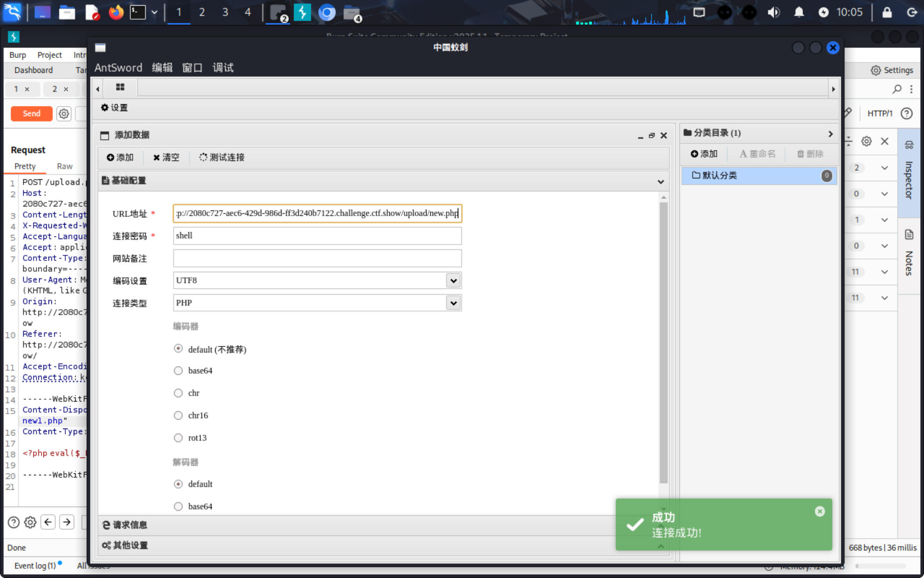924x578 pixels.
Task: Choose the rot13 encoder radio button
Action: pos(178,438)
